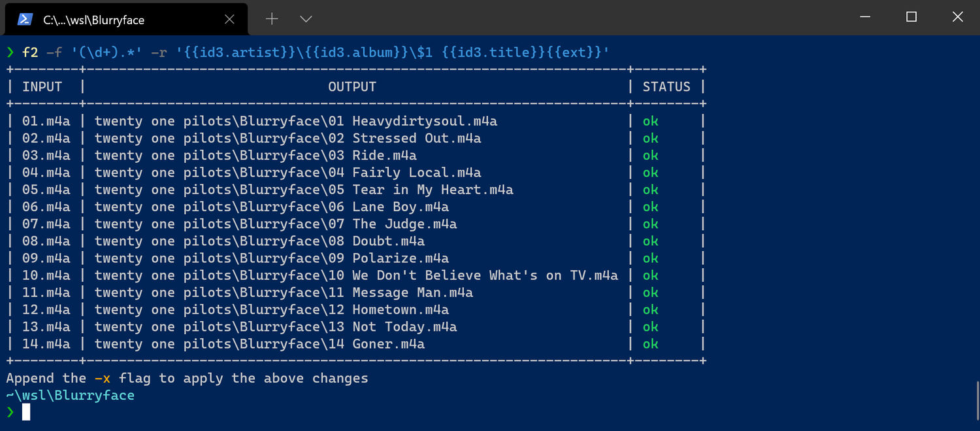Minimize the terminal window

(864, 18)
